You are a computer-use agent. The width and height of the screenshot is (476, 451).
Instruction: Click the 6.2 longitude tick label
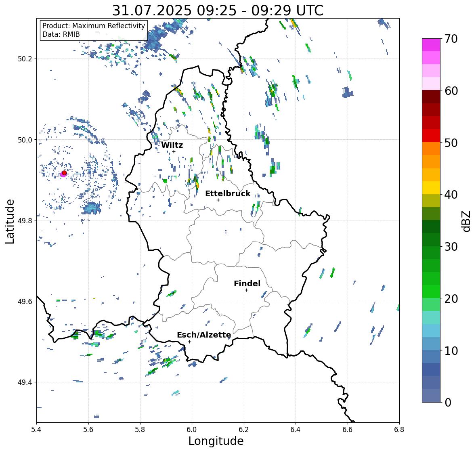[x=244, y=429]
